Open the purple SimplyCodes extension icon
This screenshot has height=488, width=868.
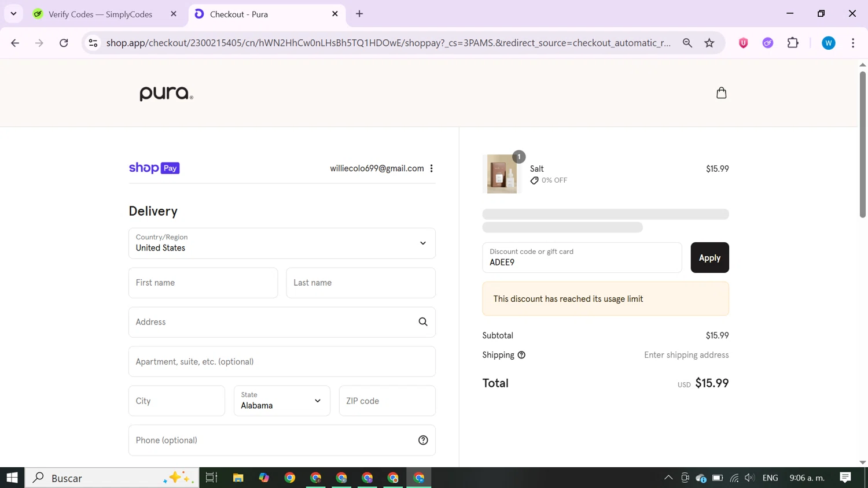click(x=768, y=43)
